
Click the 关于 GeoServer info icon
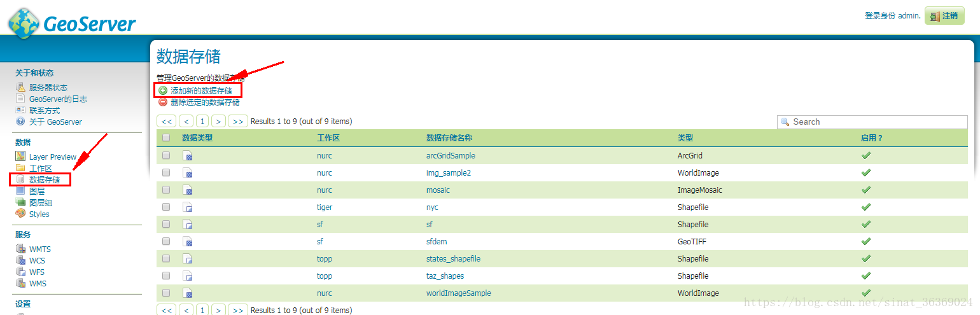click(20, 122)
